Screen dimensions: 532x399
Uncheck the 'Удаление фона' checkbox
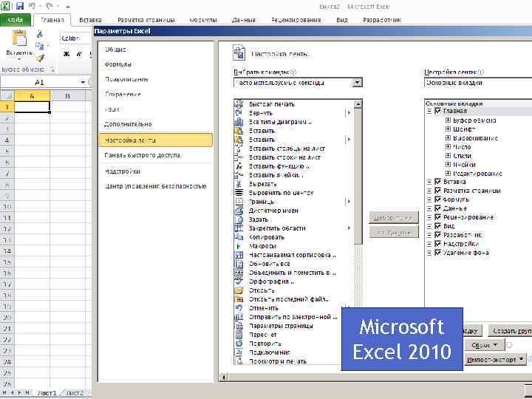point(437,253)
